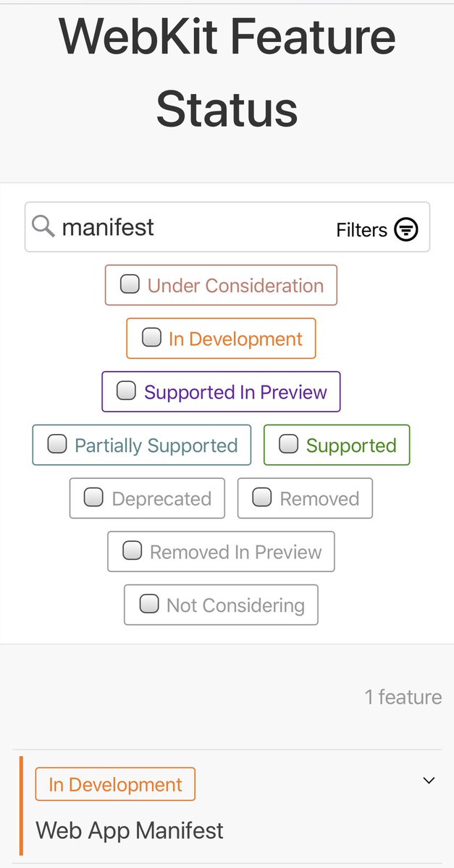Click the WebKit Feature Status heading
Image resolution: width=454 pixels, height=868 pixels.
(227, 72)
